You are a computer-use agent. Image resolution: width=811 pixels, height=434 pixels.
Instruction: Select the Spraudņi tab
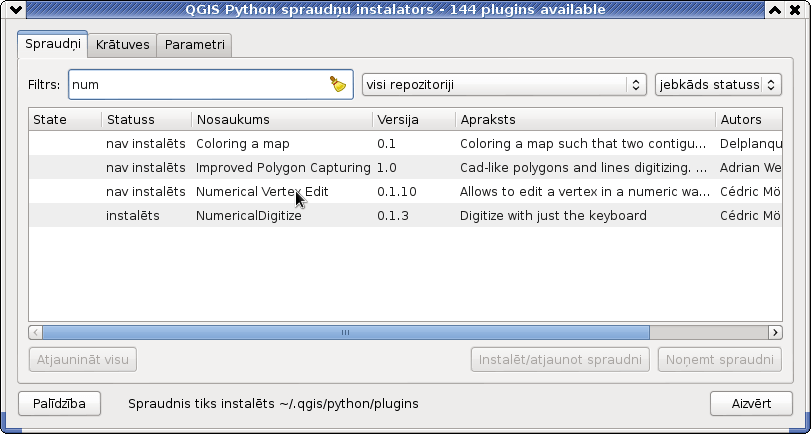(x=53, y=44)
